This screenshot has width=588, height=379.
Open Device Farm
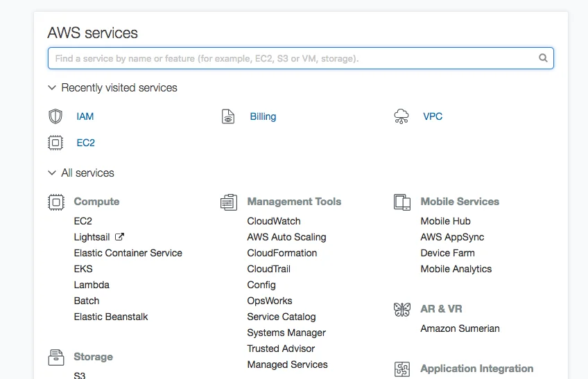(448, 253)
